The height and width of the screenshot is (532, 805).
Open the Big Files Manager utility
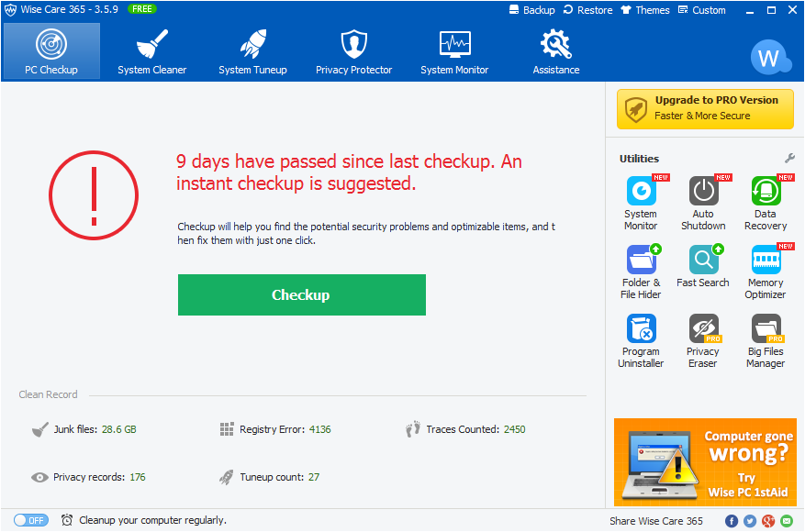(766, 341)
